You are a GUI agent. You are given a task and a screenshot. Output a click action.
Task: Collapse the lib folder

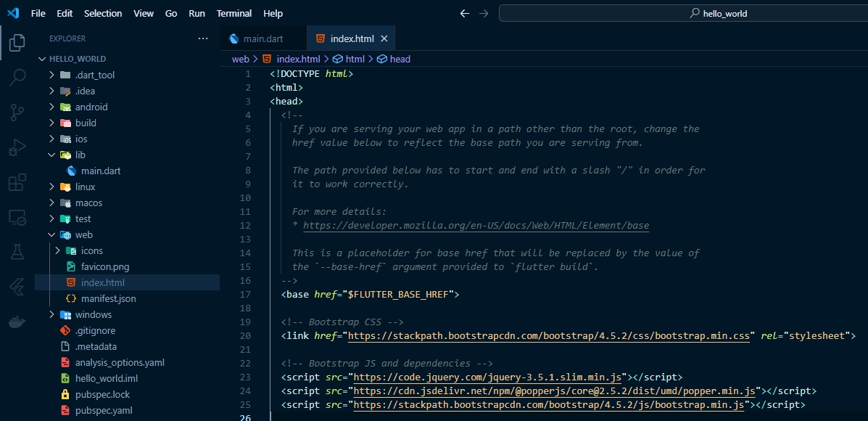tap(51, 155)
